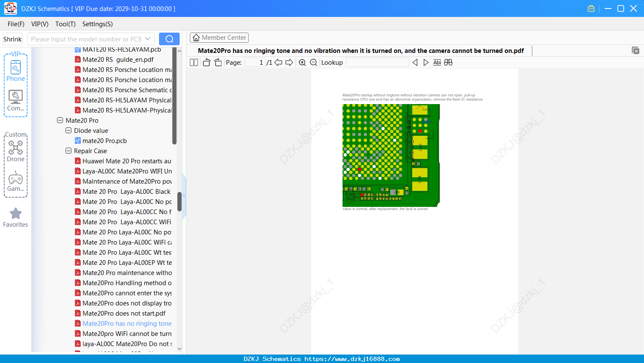The height and width of the screenshot is (363, 644).
Task: Select the Mate20Pro ringing tone PDF tab
Action: pyautogui.click(x=361, y=51)
